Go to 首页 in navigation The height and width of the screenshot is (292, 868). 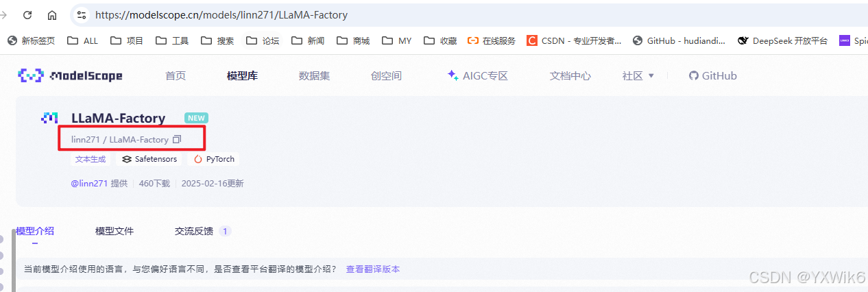click(x=176, y=75)
